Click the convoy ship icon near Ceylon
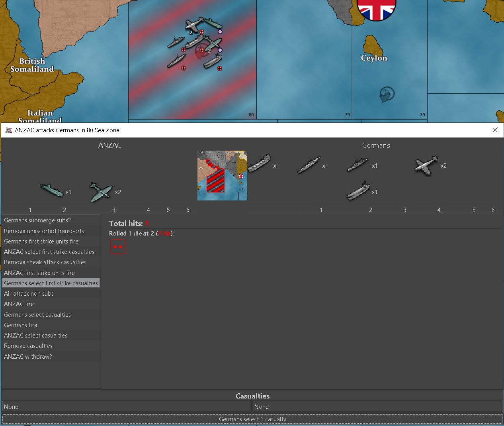Screen dimensions: 504x426 point(386,95)
